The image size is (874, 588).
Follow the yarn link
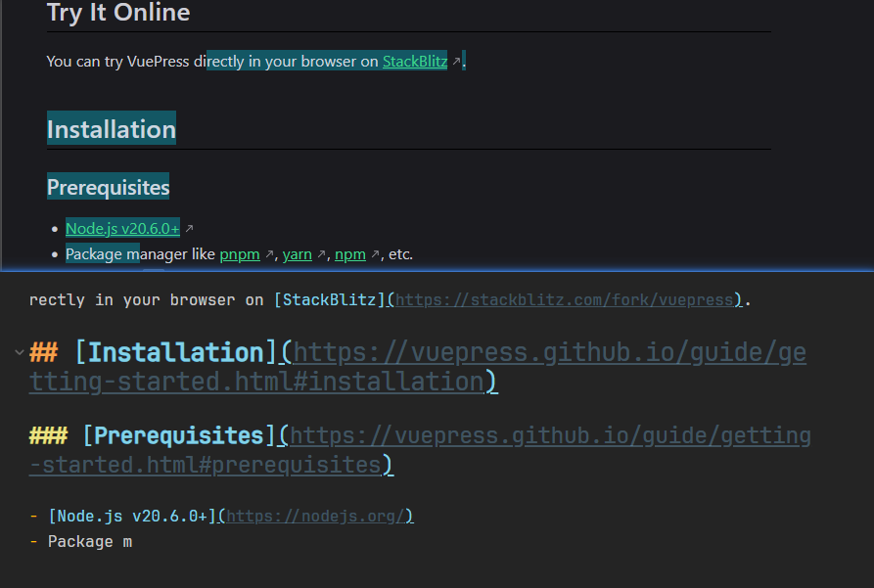(298, 254)
